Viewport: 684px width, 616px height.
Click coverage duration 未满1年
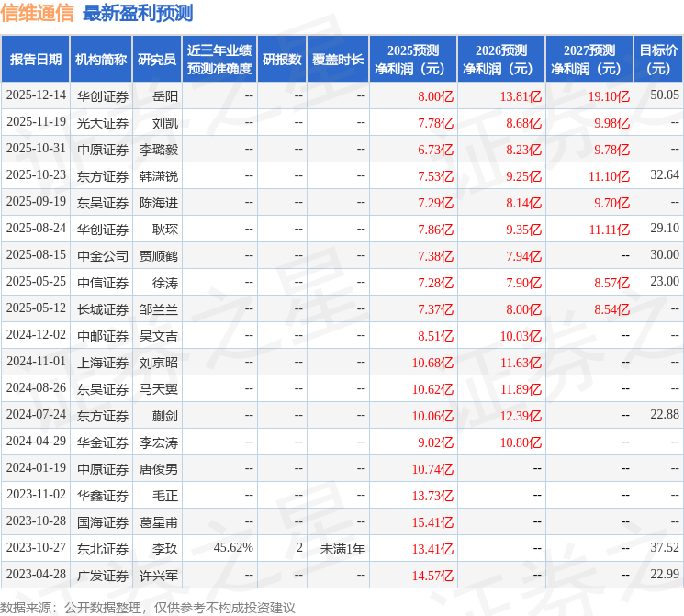342,549
